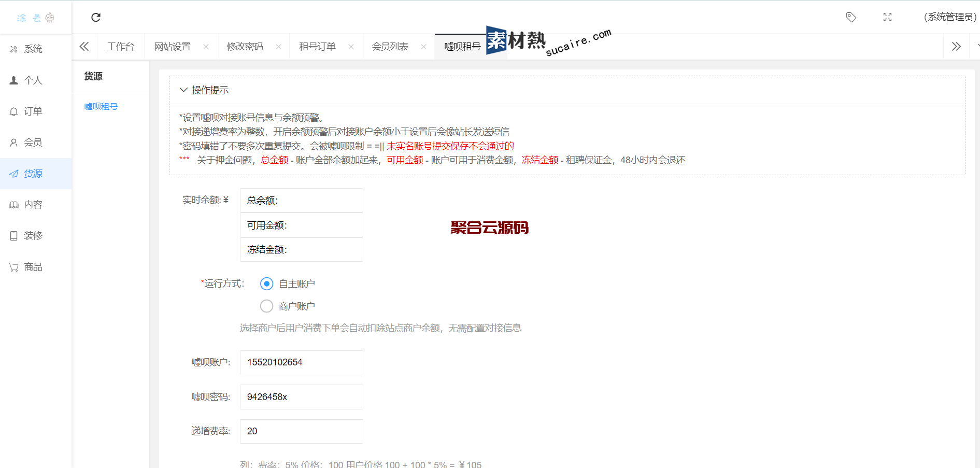
Task: Click the 递增费率 input field
Action: (302, 431)
